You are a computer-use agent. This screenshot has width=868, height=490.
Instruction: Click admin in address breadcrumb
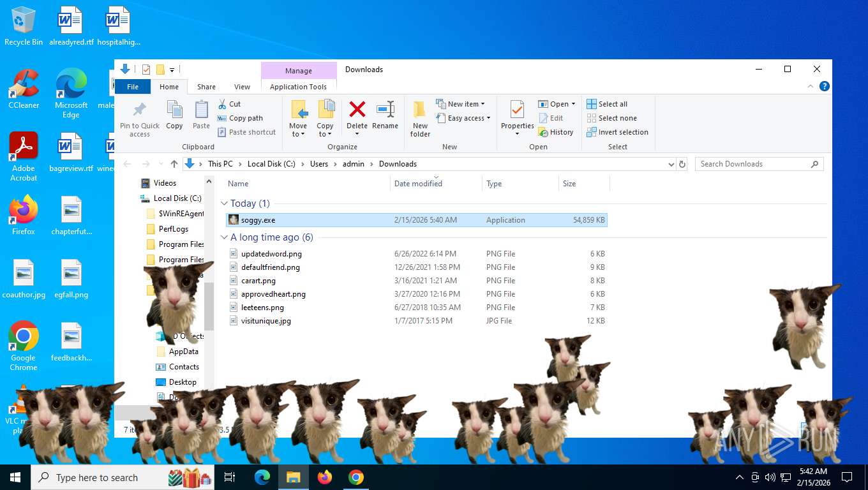click(x=353, y=164)
